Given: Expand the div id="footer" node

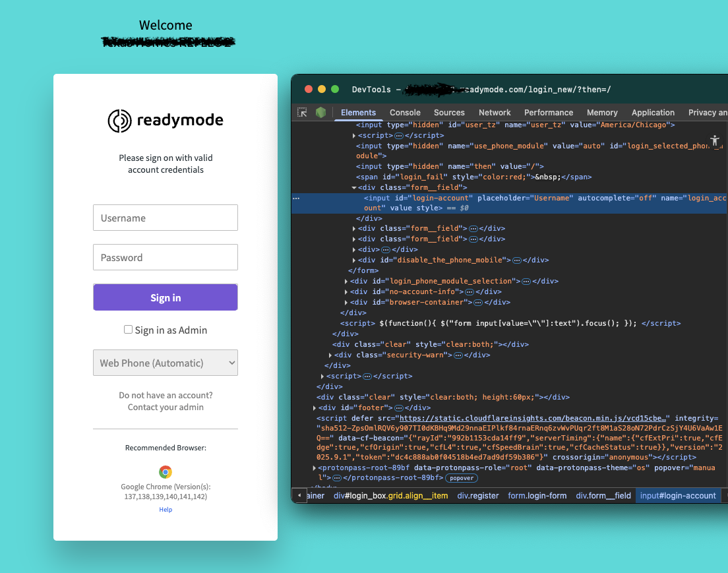Looking at the screenshot, I should point(315,408).
